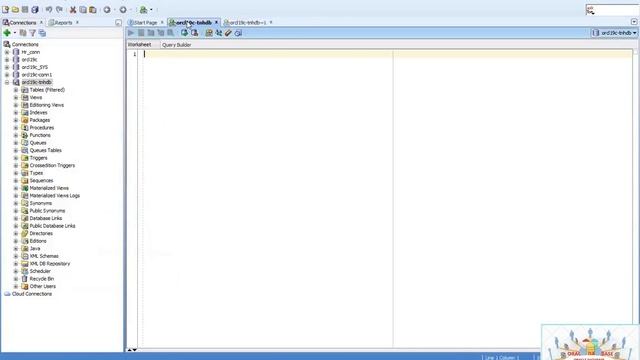Run statement with green play icon

point(131,33)
